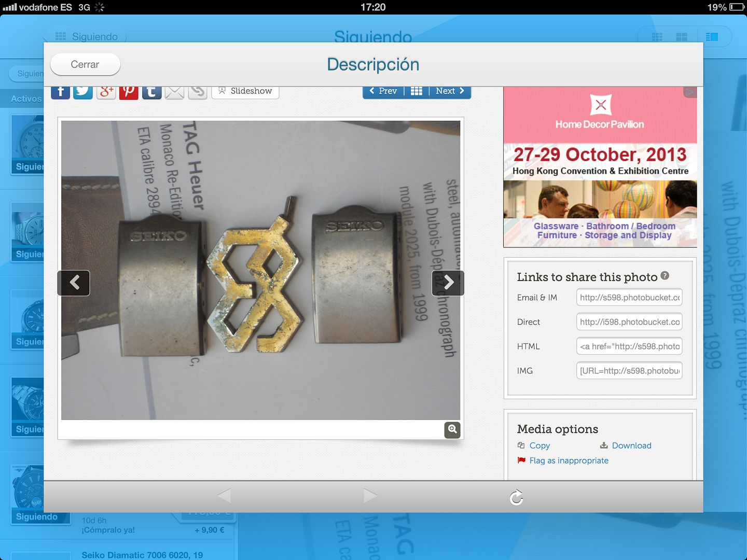This screenshot has width=747, height=560.
Task: Go to Next photo in album bar
Action: pos(450,91)
